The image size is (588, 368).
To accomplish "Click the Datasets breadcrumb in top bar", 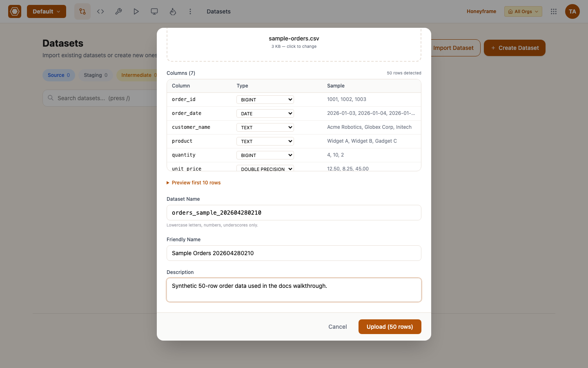I will [x=218, y=11].
